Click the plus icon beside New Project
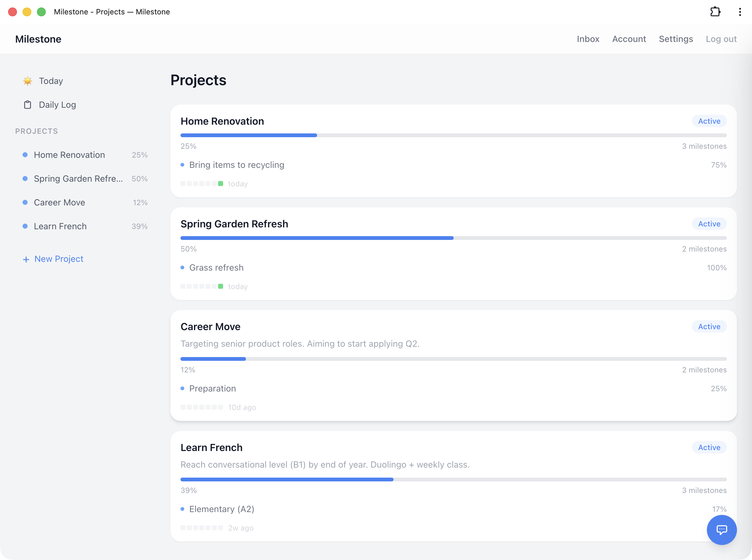The image size is (752, 560). [26, 259]
